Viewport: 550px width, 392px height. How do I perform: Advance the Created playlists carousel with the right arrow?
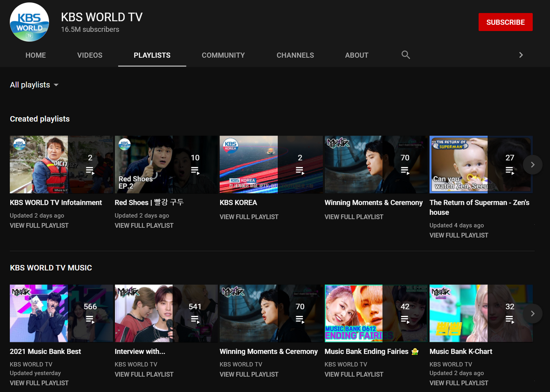point(533,164)
